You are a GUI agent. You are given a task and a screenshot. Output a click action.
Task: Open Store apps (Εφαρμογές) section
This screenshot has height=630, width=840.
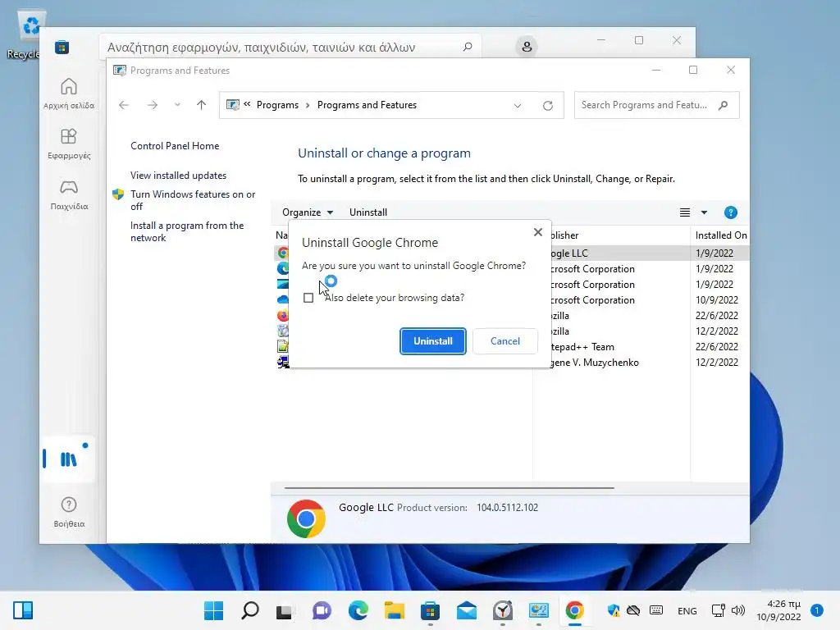69,144
